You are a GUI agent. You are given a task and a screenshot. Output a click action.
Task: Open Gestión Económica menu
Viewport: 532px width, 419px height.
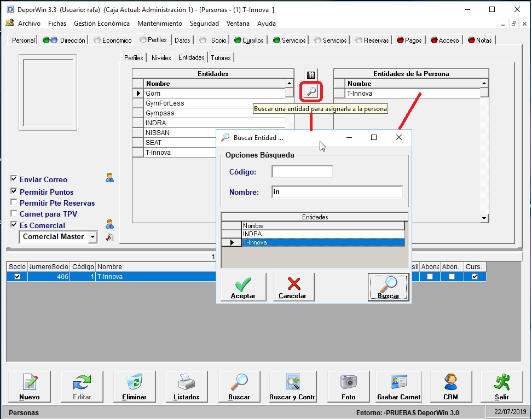point(102,24)
